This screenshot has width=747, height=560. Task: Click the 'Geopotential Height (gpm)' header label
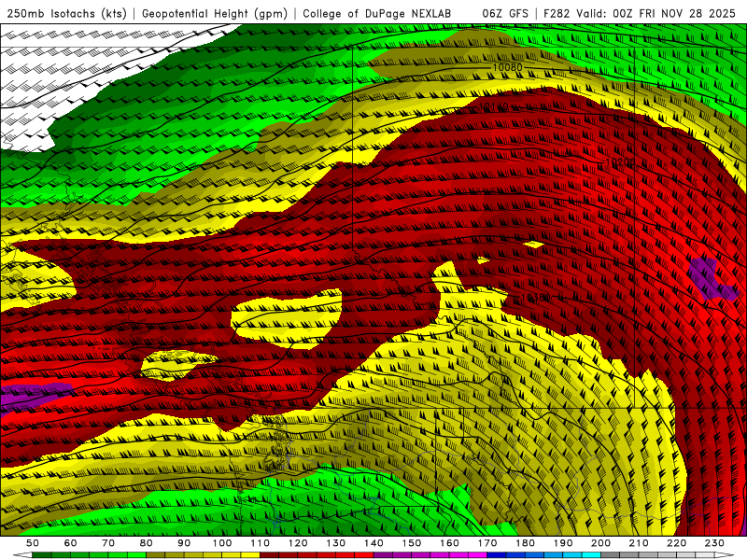(215, 13)
